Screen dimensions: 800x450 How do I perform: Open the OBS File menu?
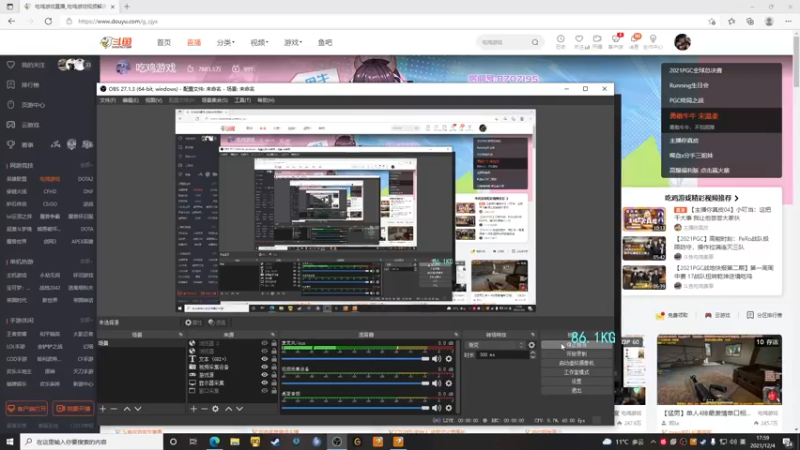(x=108, y=101)
